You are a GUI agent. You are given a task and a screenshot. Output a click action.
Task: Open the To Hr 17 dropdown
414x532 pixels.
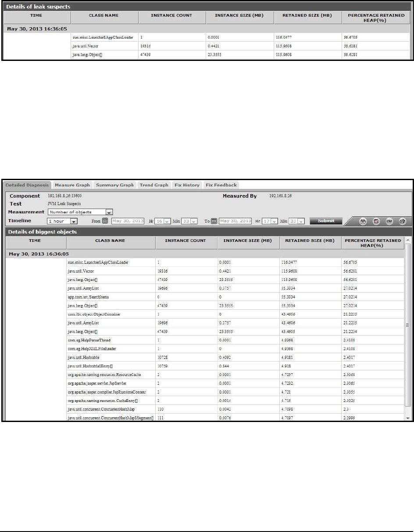270,221
